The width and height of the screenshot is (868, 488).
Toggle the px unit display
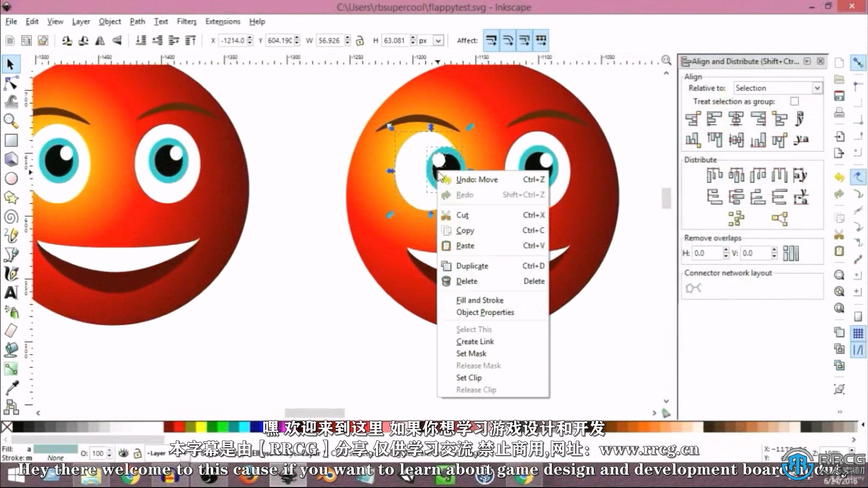tap(438, 41)
